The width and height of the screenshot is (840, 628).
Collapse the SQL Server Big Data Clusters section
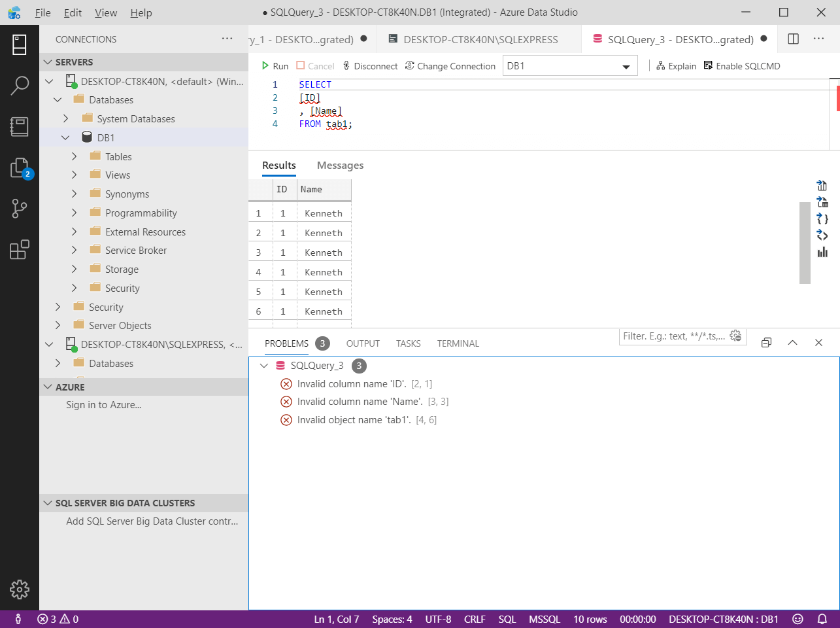click(x=144, y=503)
